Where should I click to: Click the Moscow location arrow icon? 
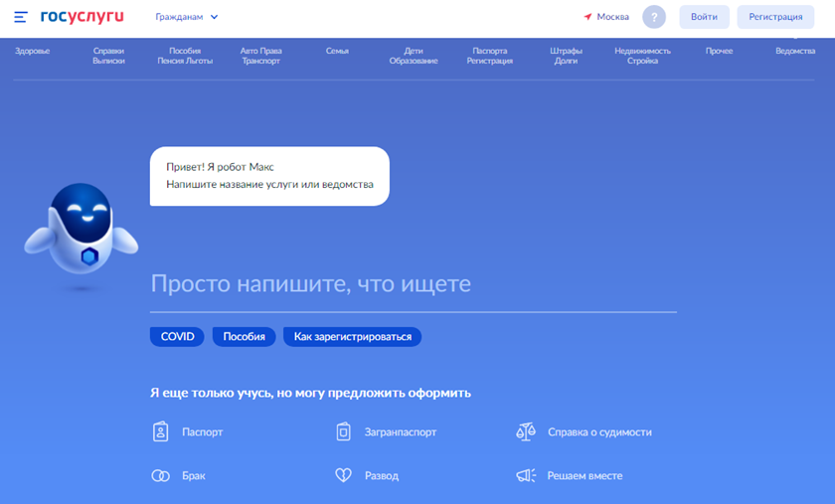[587, 17]
